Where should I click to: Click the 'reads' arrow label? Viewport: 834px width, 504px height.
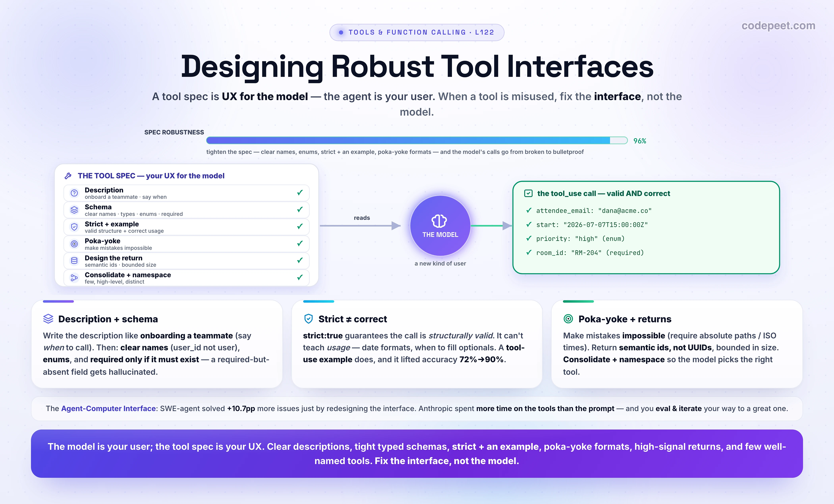pos(362,218)
